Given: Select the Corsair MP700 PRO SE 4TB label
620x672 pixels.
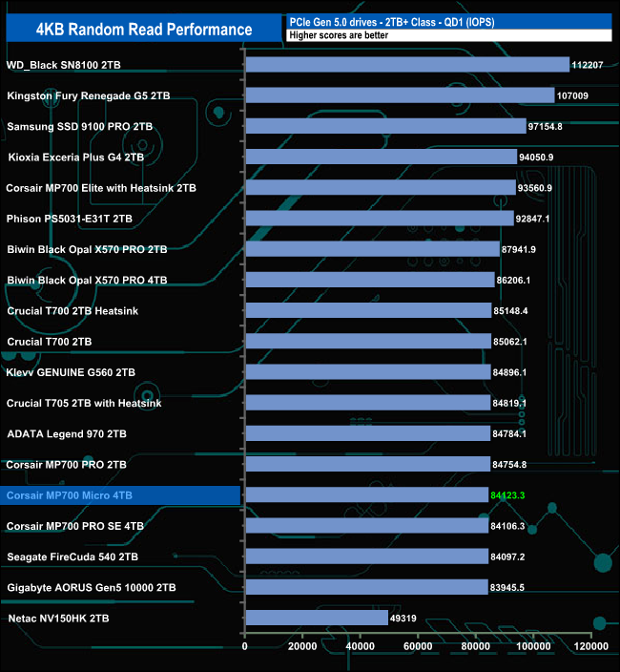Looking at the screenshot, I should [x=75, y=526].
